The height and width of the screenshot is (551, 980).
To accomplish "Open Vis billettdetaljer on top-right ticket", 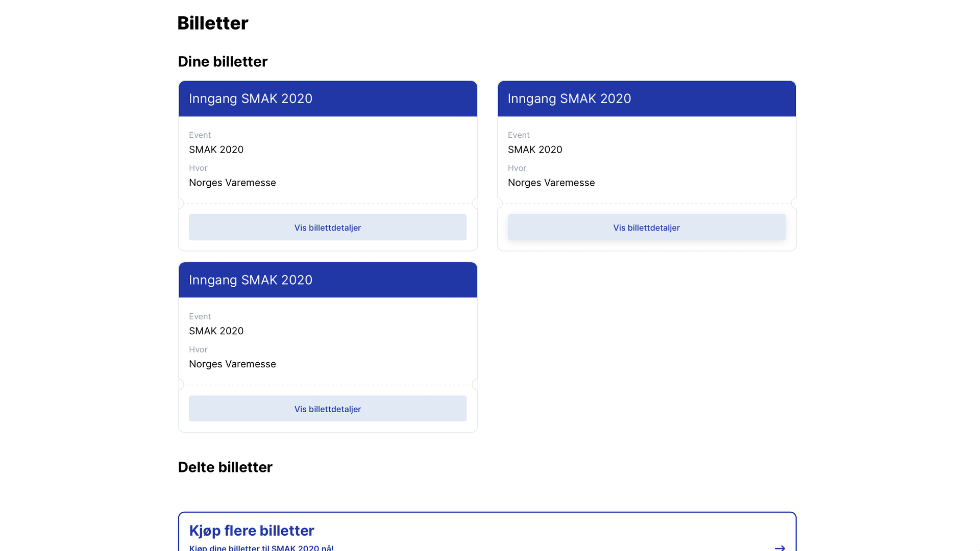I will [646, 228].
